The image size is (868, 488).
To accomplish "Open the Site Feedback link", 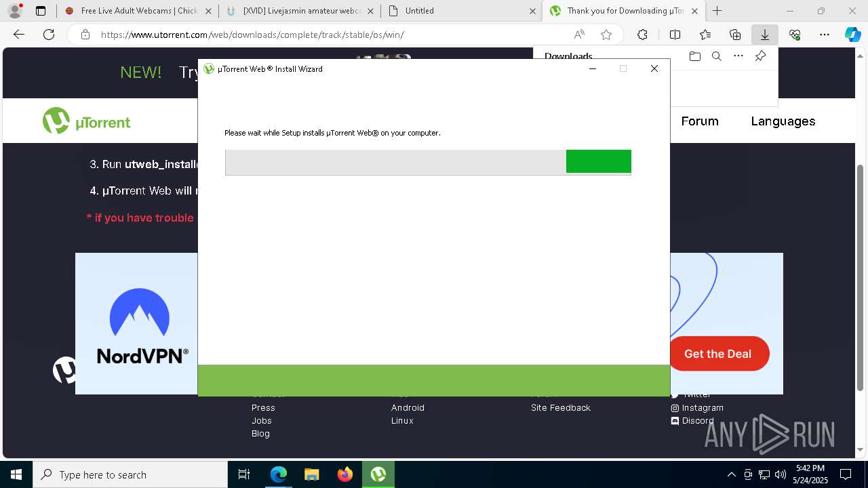I will point(561,408).
